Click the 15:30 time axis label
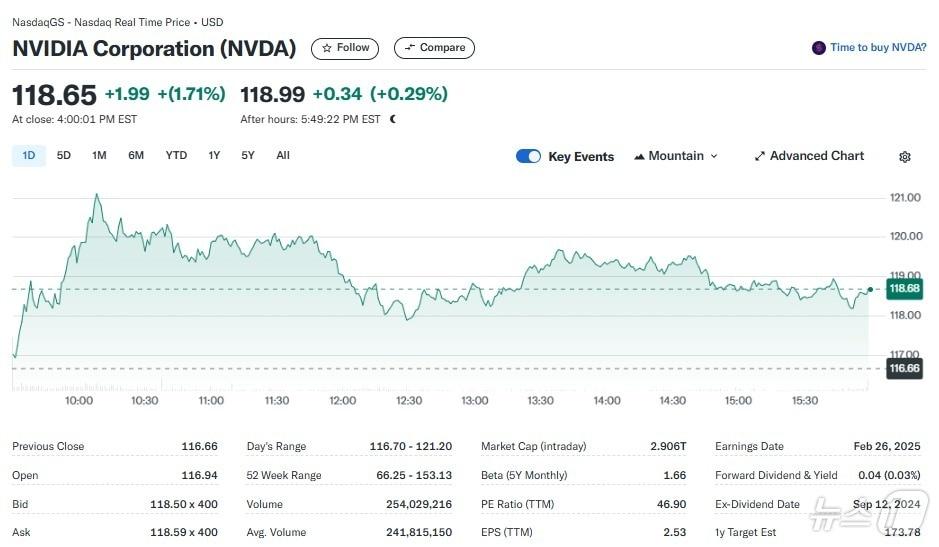This screenshot has height=547, width=939. point(805,401)
